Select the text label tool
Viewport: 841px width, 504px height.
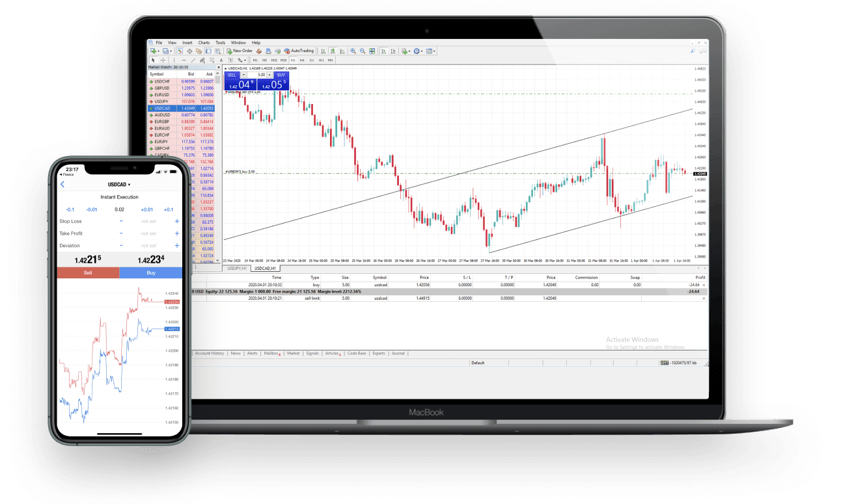tap(230, 60)
